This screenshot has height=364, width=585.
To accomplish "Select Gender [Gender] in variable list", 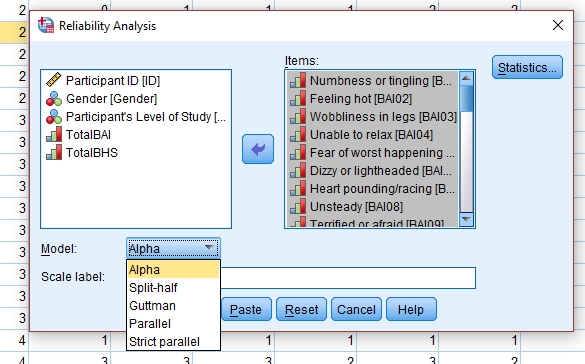I will click(x=136, y=98).
